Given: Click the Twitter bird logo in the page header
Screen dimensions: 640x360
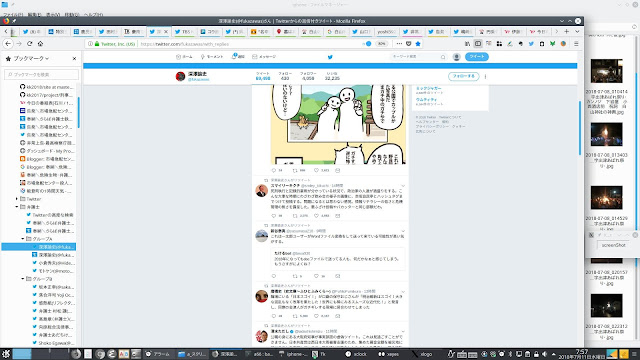Looking at the screenshot, I should [330, 57].
